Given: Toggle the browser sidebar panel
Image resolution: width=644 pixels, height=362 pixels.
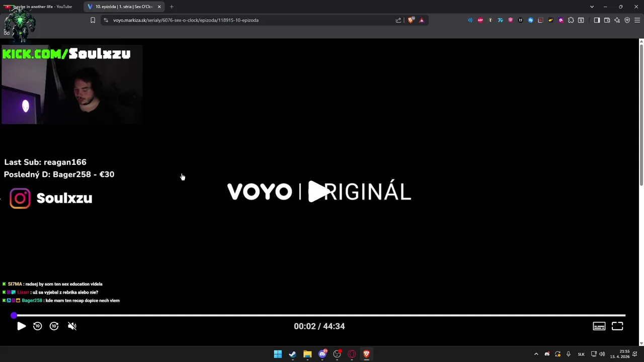Looking at the screenshot, I should click(597, 20).
